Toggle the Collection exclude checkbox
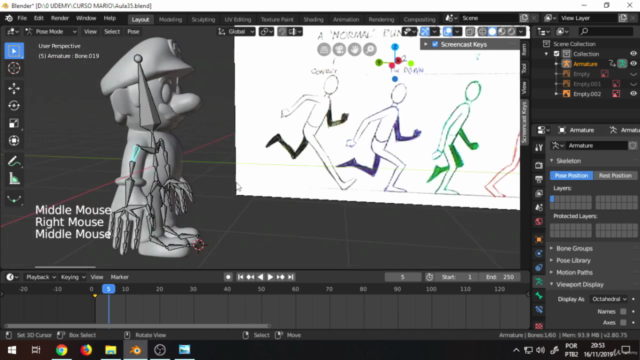Viewport: 640px width, 360px height. 556,53
